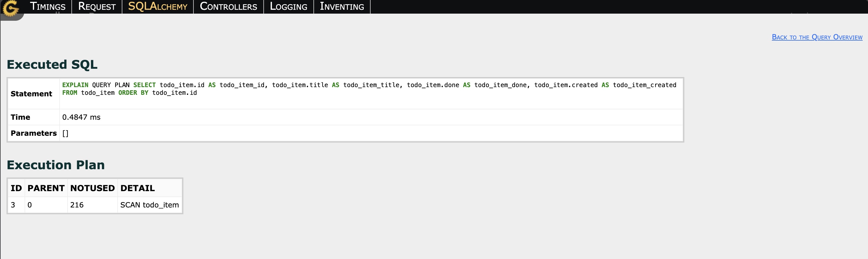Click the gear logo icon in the toolbar

click(x=10, y=8)
